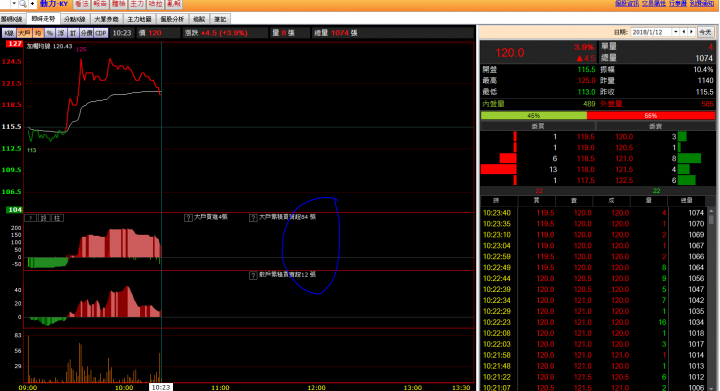Click the 今天 today button
This screenshot has height=391, width=720.
point(705,32)
